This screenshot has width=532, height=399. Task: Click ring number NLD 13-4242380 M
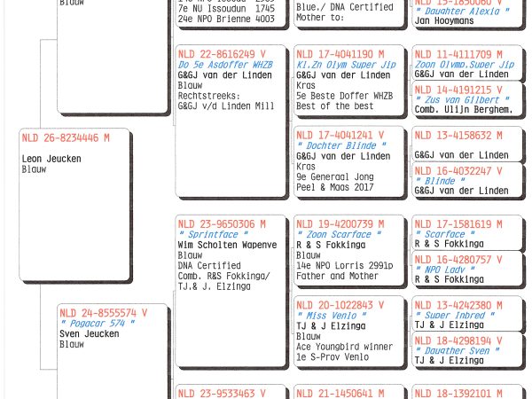click(x=458, y=305)
